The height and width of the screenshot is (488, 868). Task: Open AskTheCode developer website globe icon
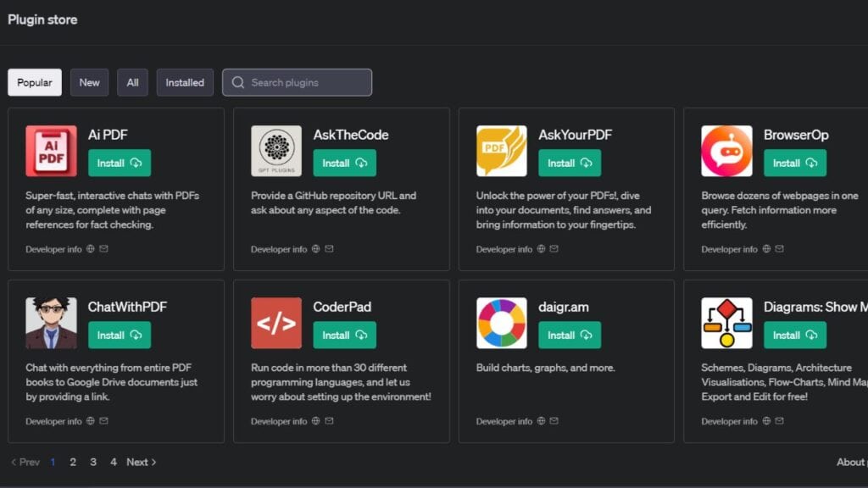pyautogui.click(x=315, y=249)
